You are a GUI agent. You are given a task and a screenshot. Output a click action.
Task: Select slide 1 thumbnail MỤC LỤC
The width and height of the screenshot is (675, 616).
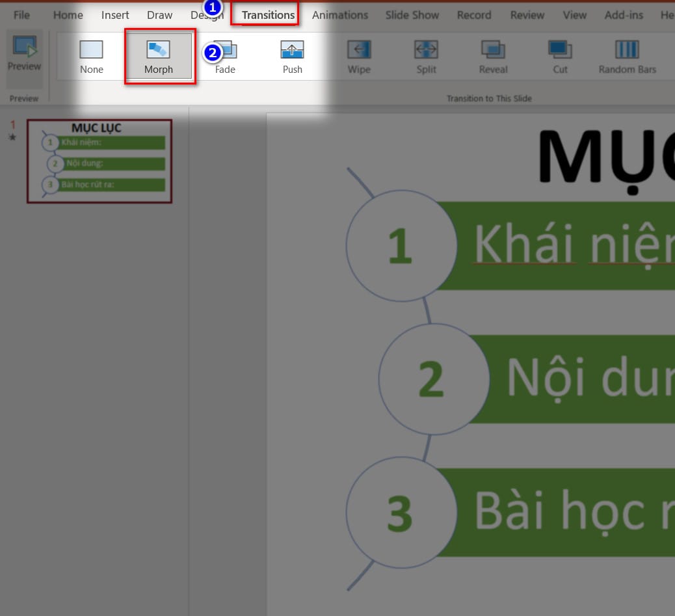click(99, 161)
